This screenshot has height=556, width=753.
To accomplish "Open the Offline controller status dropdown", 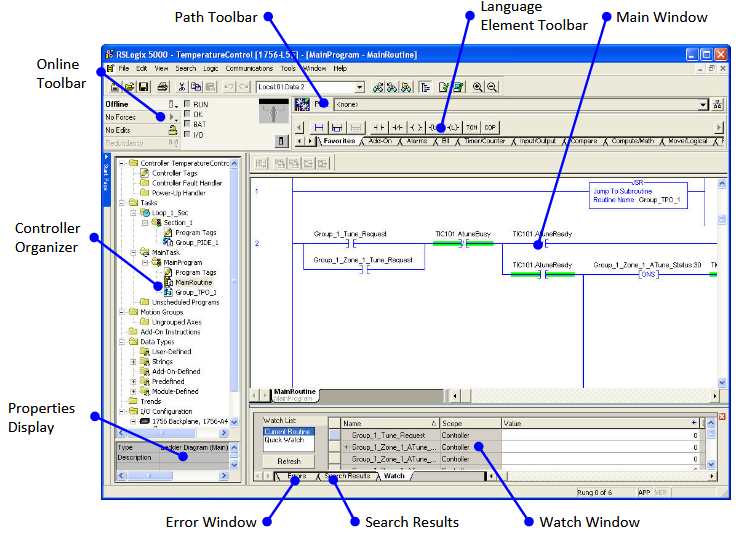I will 173,104.
